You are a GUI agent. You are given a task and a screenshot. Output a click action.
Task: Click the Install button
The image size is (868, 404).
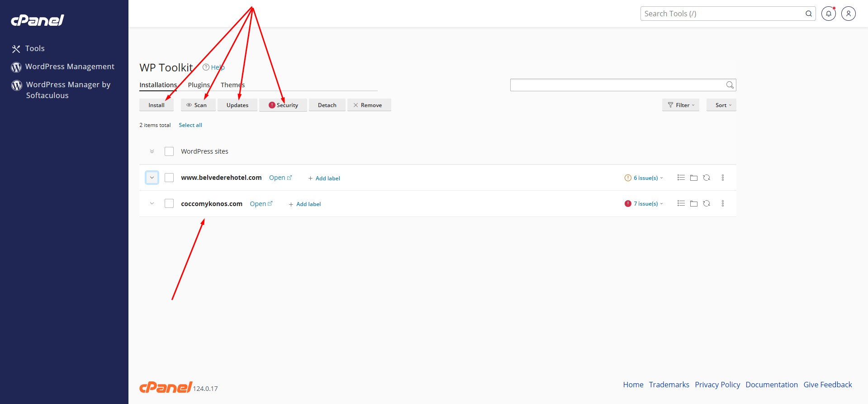pos(157,105)
